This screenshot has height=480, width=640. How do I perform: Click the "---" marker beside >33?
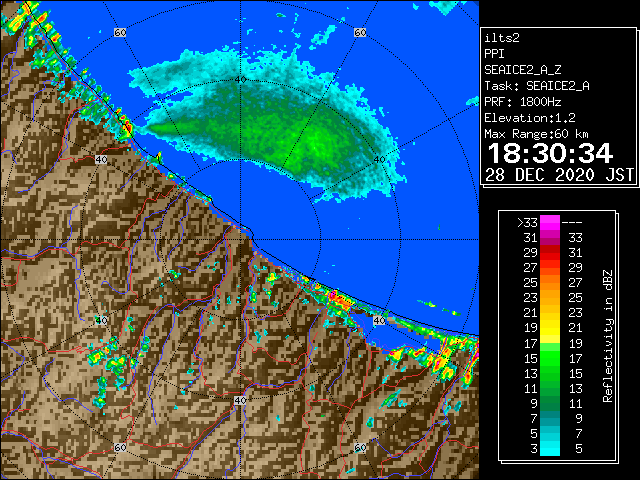pos(572,223)
